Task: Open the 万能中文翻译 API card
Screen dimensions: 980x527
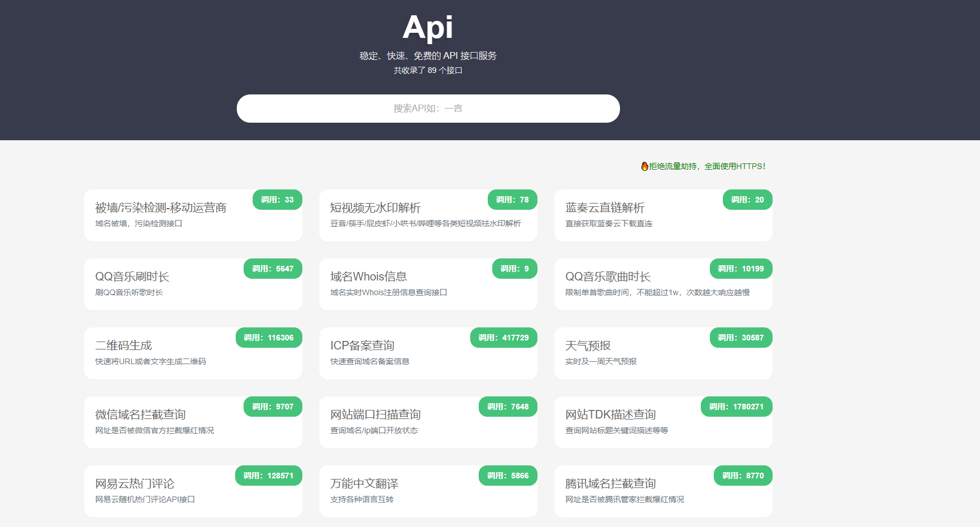Action: [428, 491]
